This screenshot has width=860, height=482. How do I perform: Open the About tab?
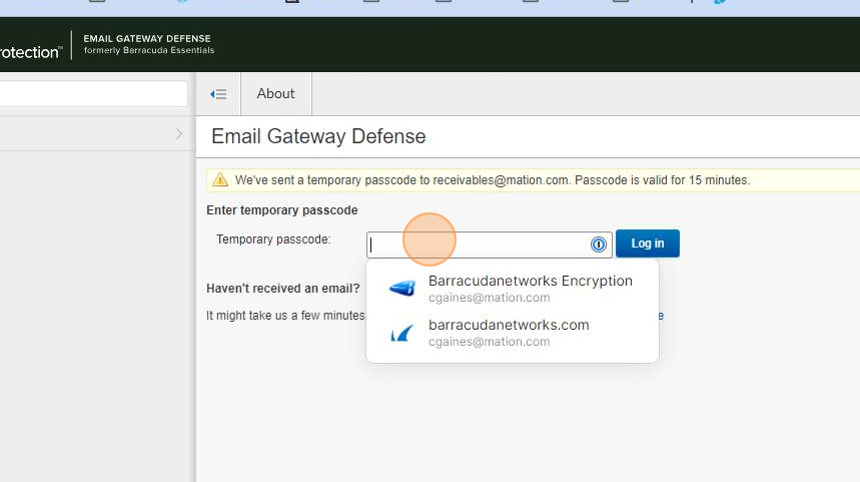pyautogui.click(x=276, y=94)
